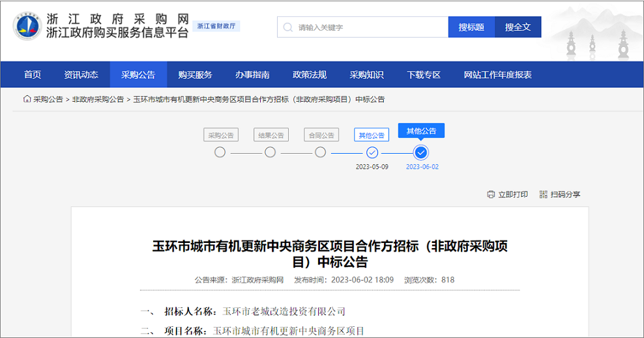Go to 政策法规 in the navigation bar
Screen dimensions: 644x338
point(310,75)
